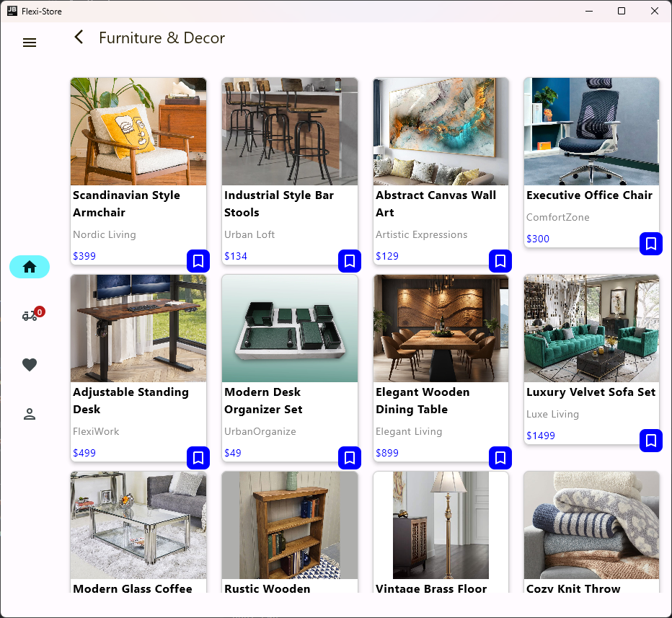The width and height of the screenshot is (672, 618).
Task: Bookmark the Scandinavian Style Armchair
Action: click(x=198, y=261)
